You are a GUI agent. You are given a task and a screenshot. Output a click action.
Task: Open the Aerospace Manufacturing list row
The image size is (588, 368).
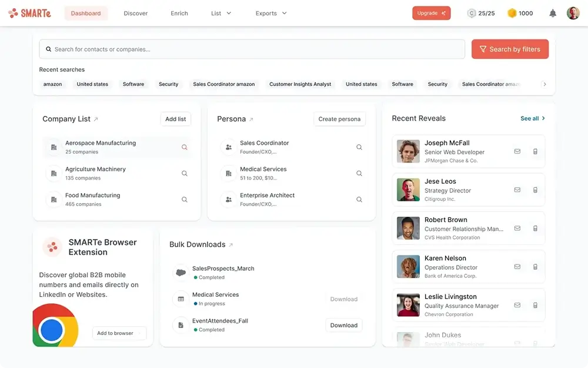coord(117,147)
